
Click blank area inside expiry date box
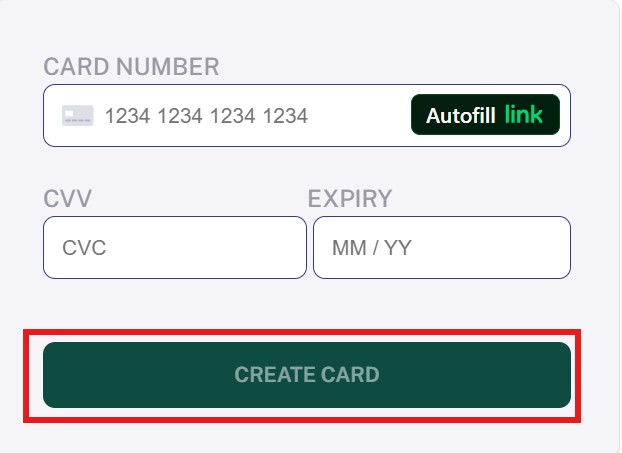490,248
